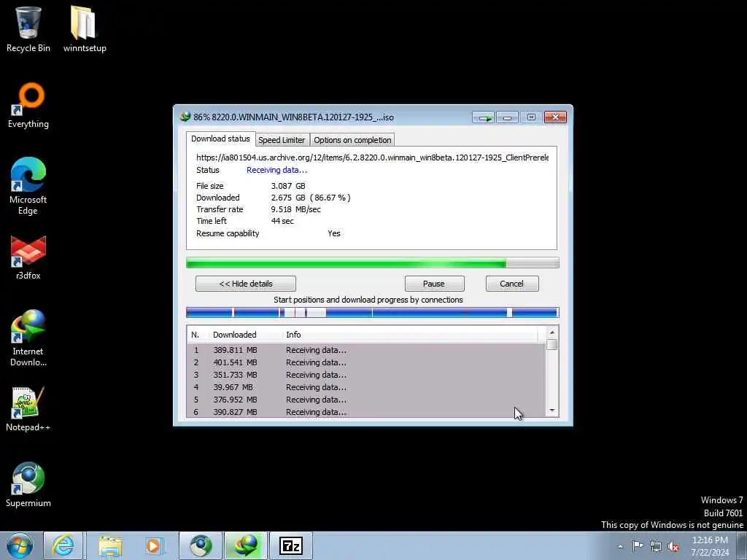Select the r3dfox desktop shortcut
747x560 pixels.
pyautogui.click(x=28, y=257)
